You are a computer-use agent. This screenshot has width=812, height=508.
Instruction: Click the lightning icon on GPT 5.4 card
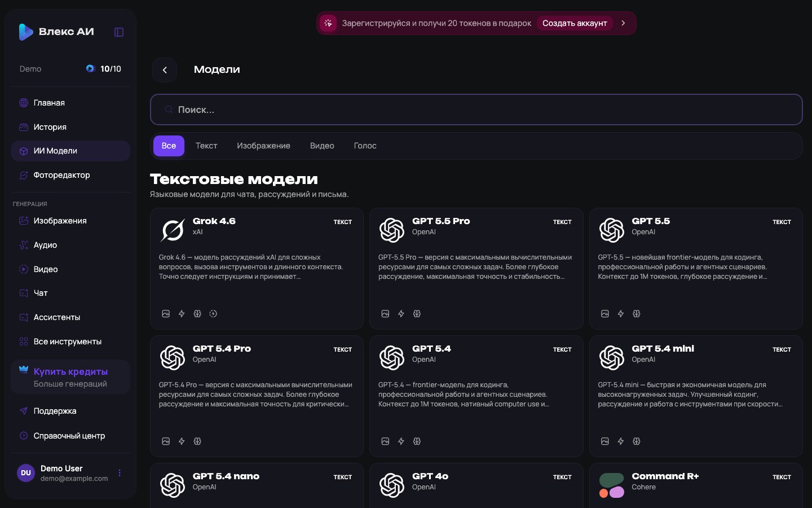click(x=401, y=441)
